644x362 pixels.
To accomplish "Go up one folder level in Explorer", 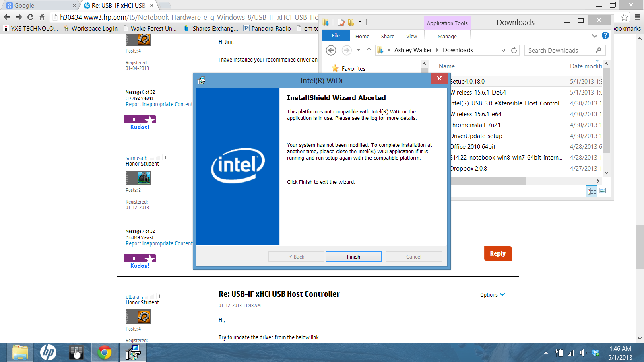I will [369, 50].
